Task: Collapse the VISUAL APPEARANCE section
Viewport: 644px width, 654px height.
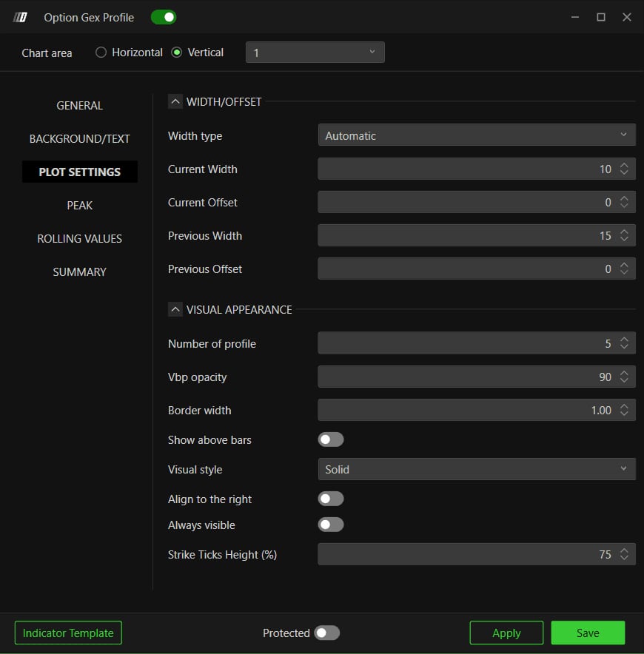Action: click(175, 309)
